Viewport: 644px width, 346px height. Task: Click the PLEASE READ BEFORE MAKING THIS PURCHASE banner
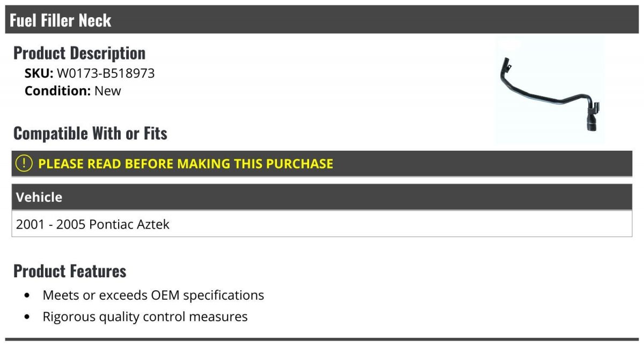[322, 164]
